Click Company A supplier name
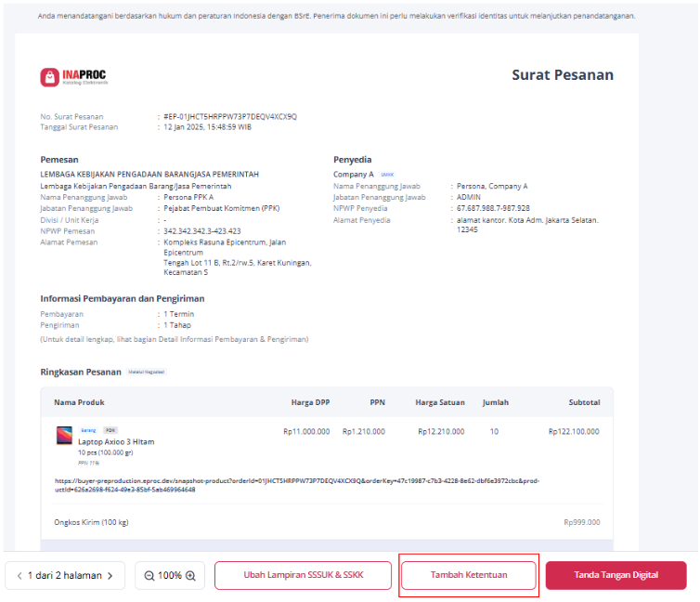The image size is (700, 602). [353, 175]
